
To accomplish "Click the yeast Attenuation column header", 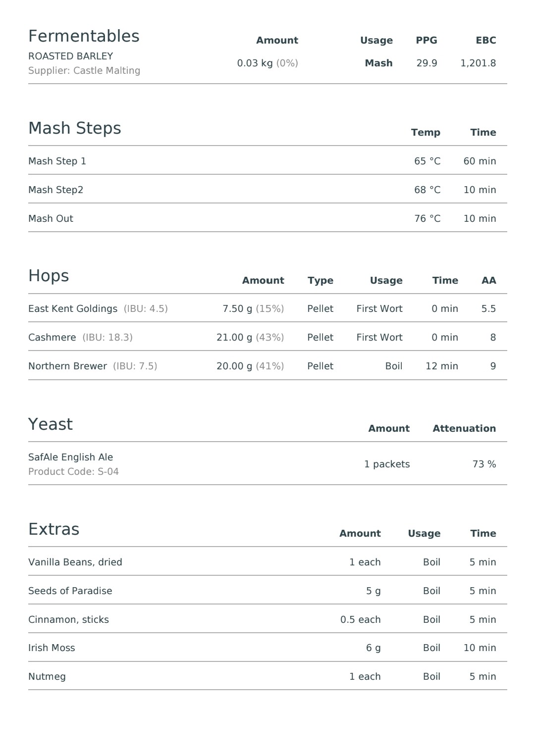I will click(464, 428).
